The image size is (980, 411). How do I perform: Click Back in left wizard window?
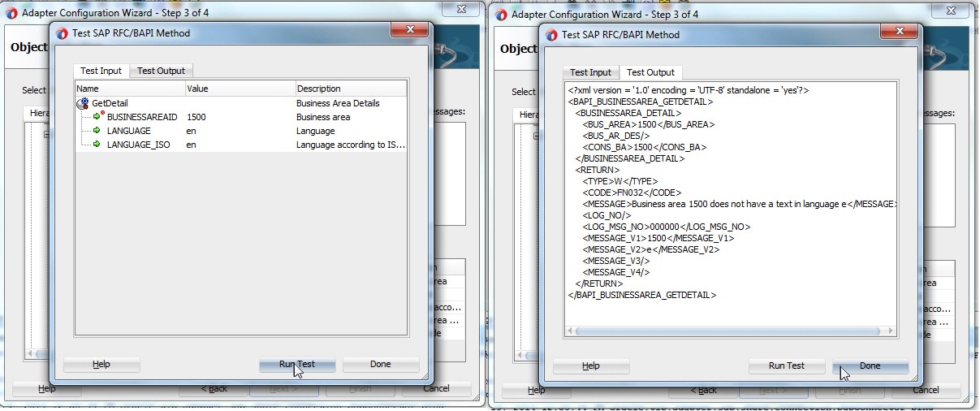214,389
